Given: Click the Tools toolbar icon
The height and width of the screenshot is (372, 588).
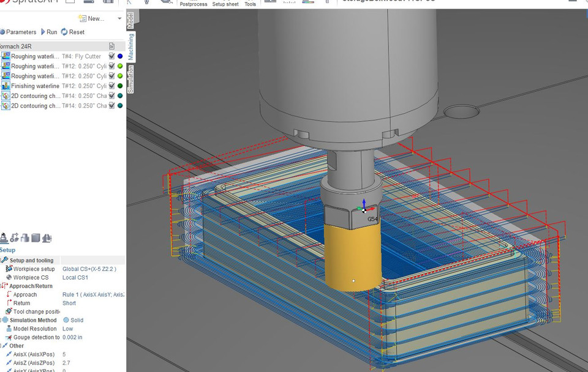Looking at the screenshot, I should pyautogui.click(x=251, y=4).
